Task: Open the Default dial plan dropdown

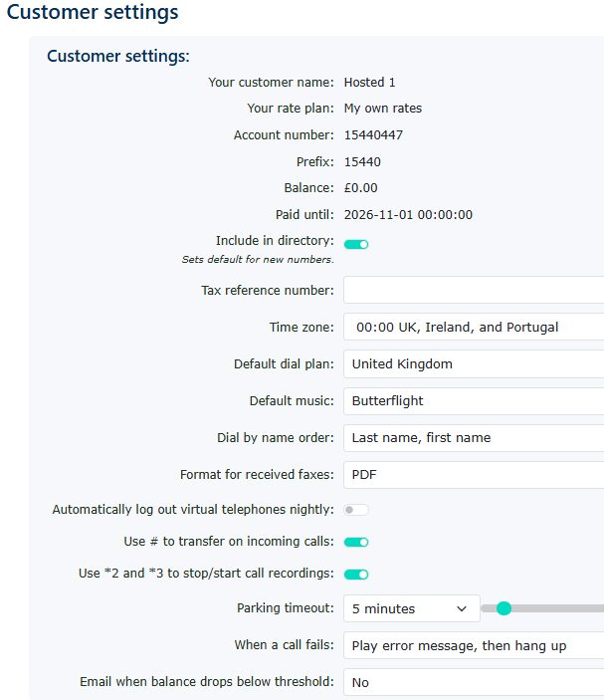Action: tap(474, 363)
